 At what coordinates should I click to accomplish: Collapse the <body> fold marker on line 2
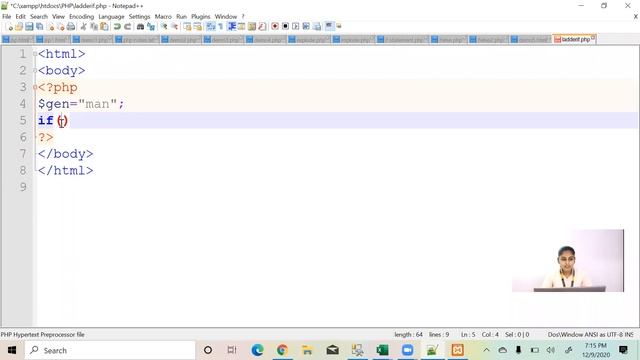point(35,70)
